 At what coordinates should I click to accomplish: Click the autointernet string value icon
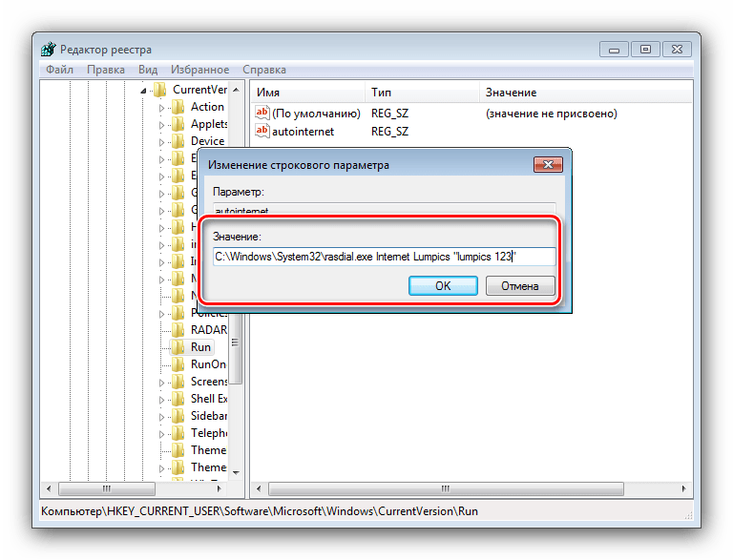click(x=262, y=131)
